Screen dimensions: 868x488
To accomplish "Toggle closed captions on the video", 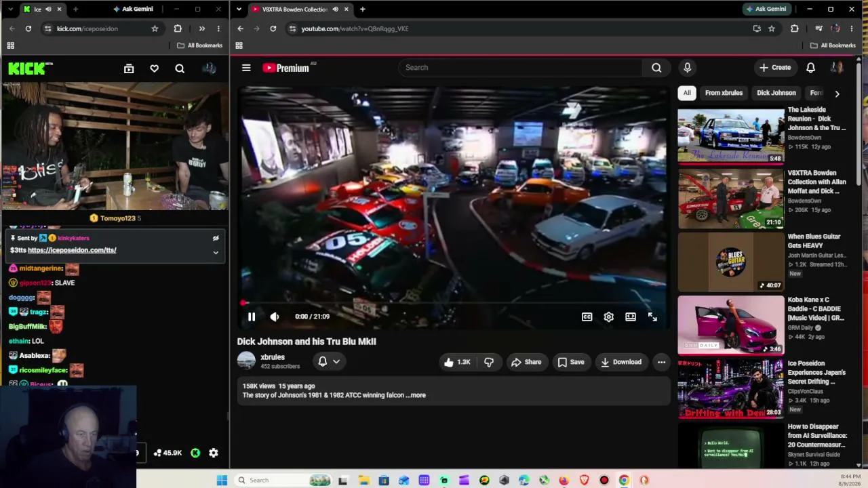I will tap(587, 317).
